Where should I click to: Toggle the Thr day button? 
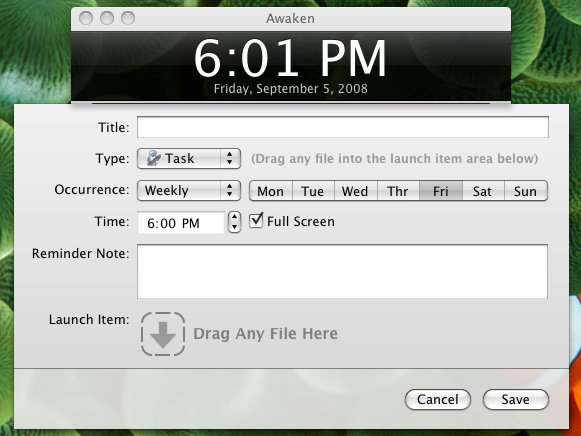click(x=398, y=191)
